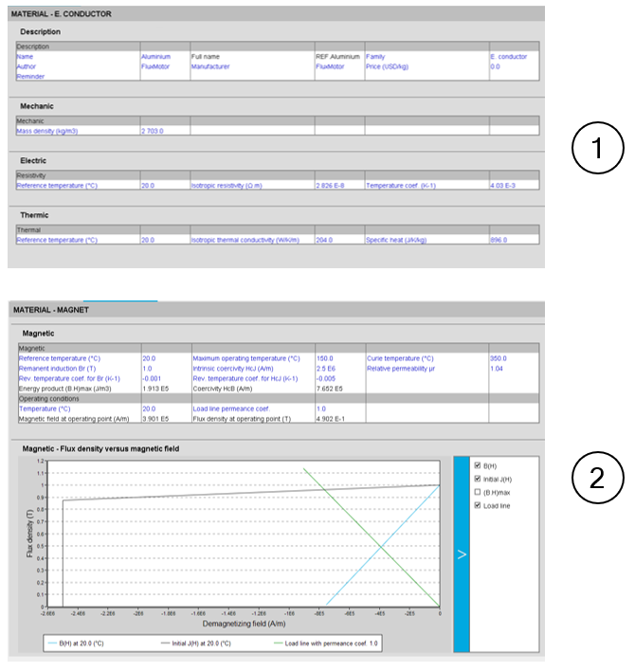Click the circled number 1 marker
Viewport: 635px width, 672px height.
597,150
